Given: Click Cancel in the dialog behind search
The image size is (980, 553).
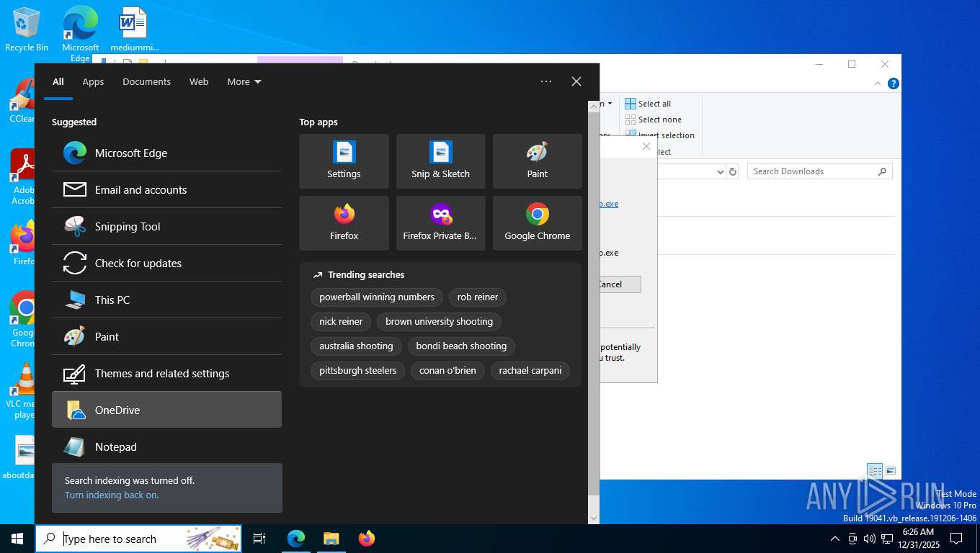Looking at the screenshot, I should (x=620, y=284).
